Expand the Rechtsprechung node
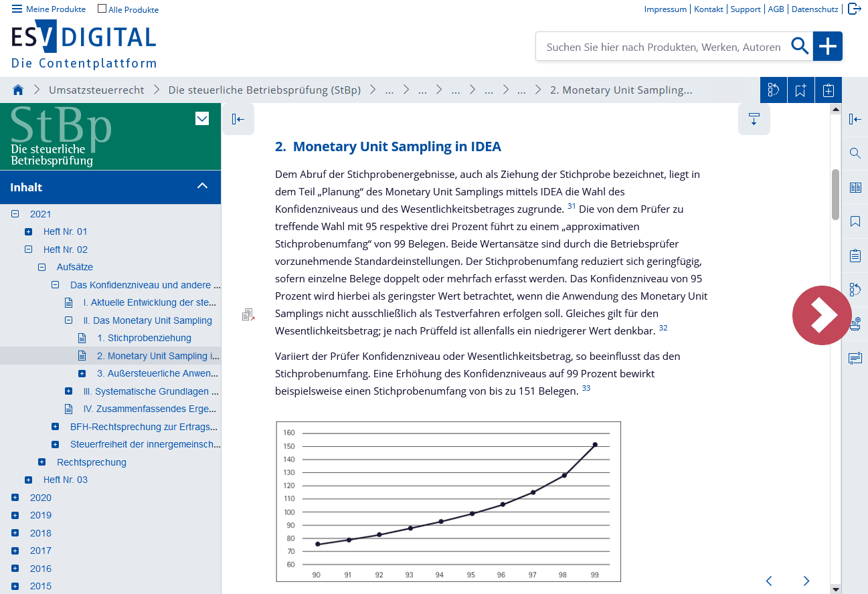868x594 pixels. (x=42, y=462)
